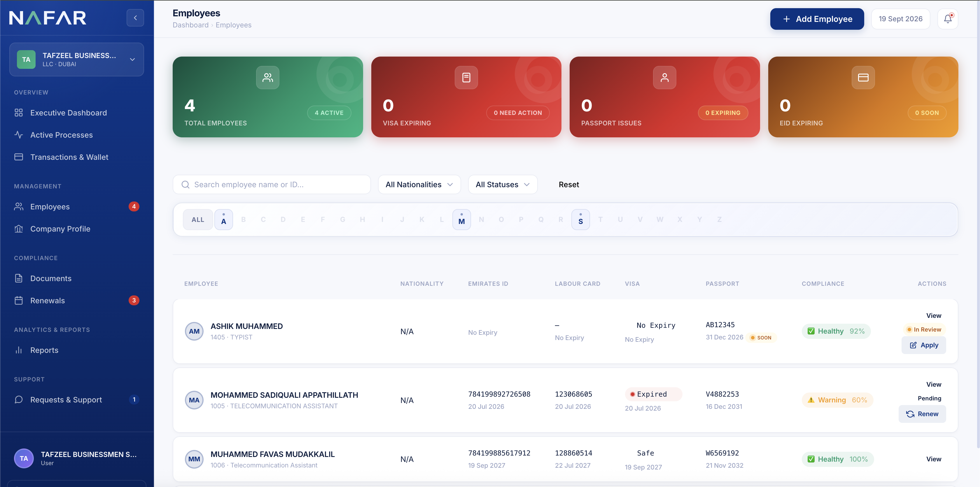Click the Transactions & Wallet card icon
Image resolution: width=980 pixels, height=487 pixels.
[19, 157]
